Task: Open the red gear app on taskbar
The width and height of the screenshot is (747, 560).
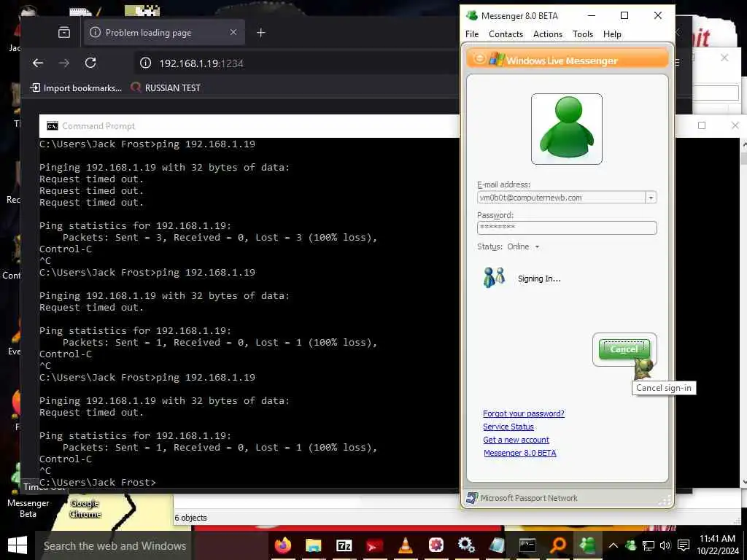Action: (436, 545)
